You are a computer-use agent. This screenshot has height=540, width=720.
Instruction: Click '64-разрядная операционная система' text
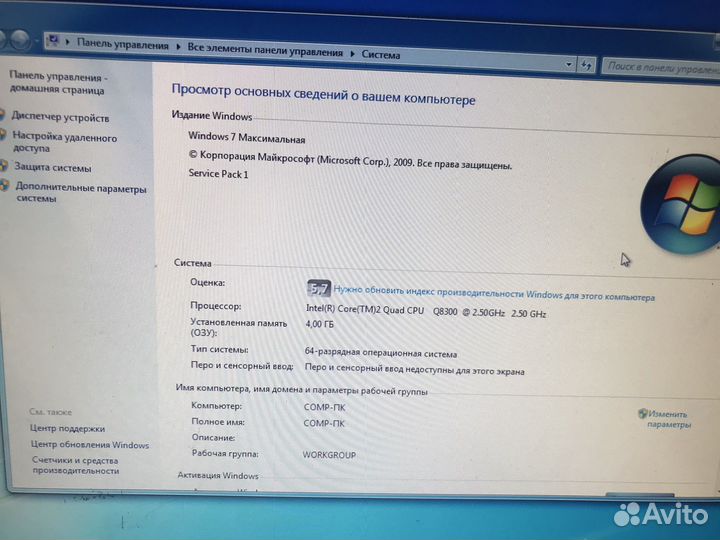[381, 353]
